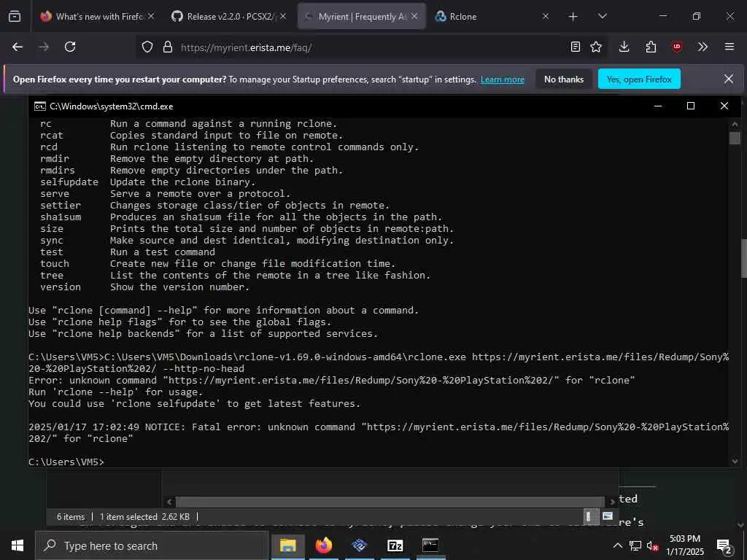Screen dimensions: 747x560
Task: Open uBlock Origin extension icon
Action: coord(677,47)
